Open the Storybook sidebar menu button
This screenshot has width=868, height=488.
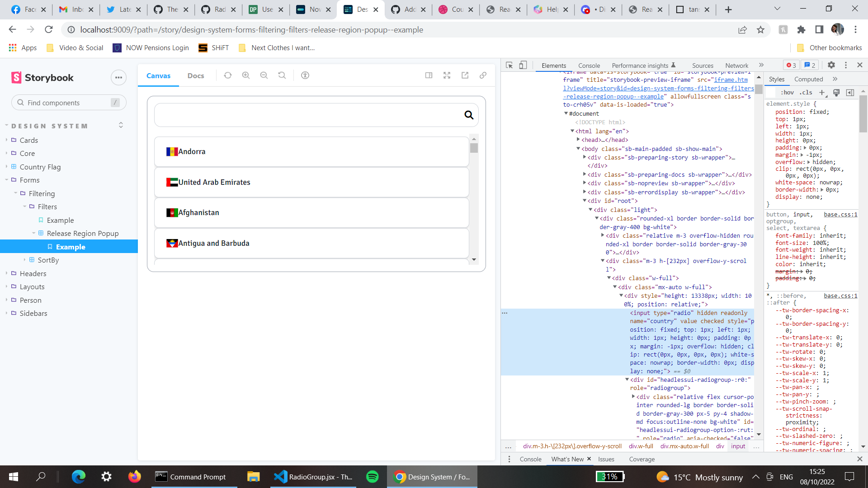click(118, 78)
